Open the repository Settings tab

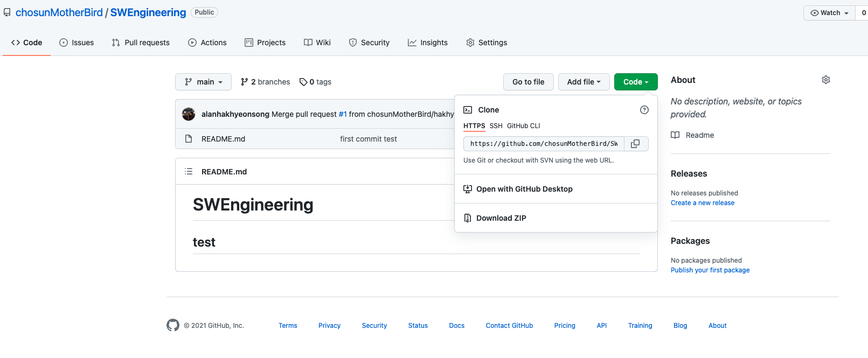(x=487, y=43)
